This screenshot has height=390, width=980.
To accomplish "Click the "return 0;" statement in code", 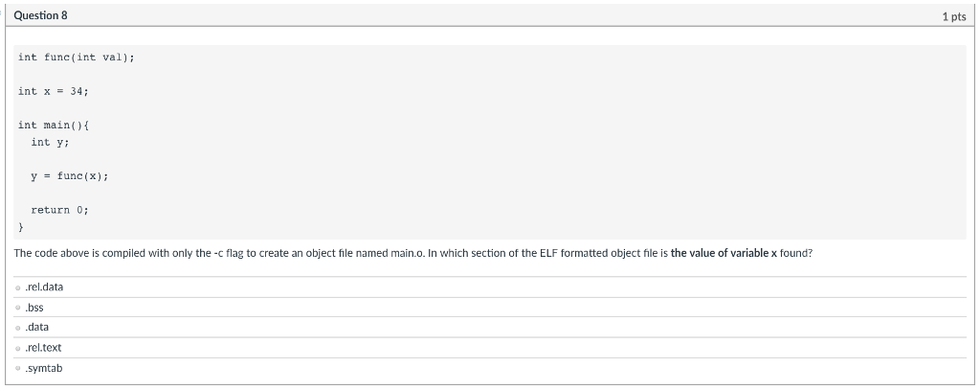I will click(x=60, y=211).
